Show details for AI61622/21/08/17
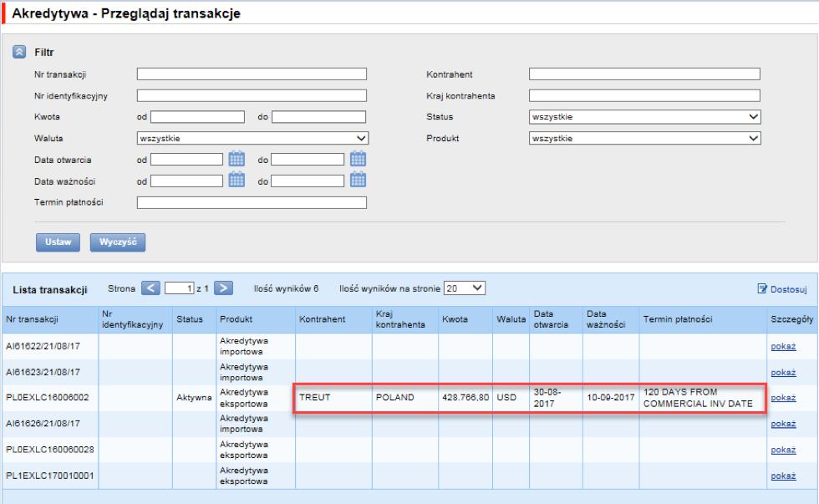 (x=783, y=346)
